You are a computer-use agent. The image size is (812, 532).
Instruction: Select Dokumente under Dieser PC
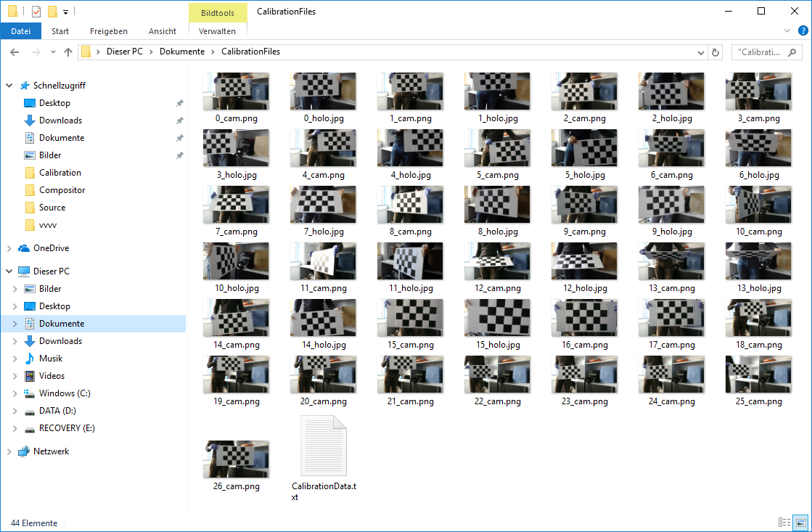pos(62,324)
